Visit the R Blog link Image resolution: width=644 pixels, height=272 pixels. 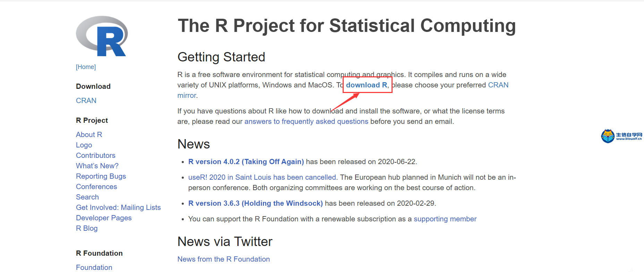(87, 228)
